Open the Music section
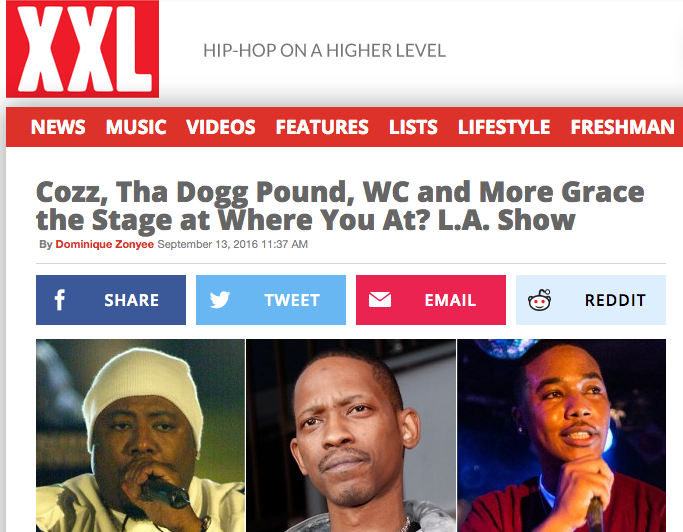This screenshot has height=532, width=683. [136, 127]
